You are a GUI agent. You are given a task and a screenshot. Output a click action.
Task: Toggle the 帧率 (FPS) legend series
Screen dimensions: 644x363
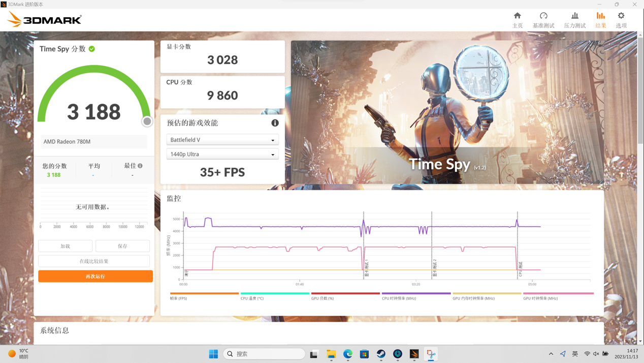[204, 296]
